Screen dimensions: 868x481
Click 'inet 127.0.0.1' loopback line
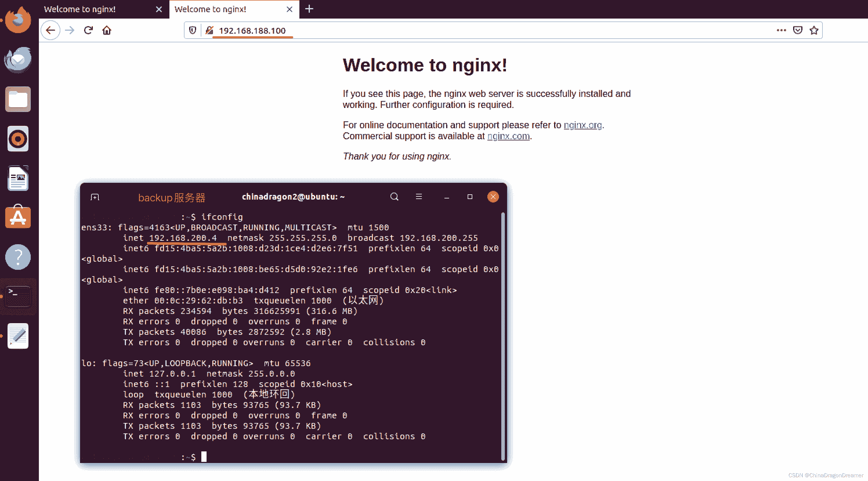159,374
